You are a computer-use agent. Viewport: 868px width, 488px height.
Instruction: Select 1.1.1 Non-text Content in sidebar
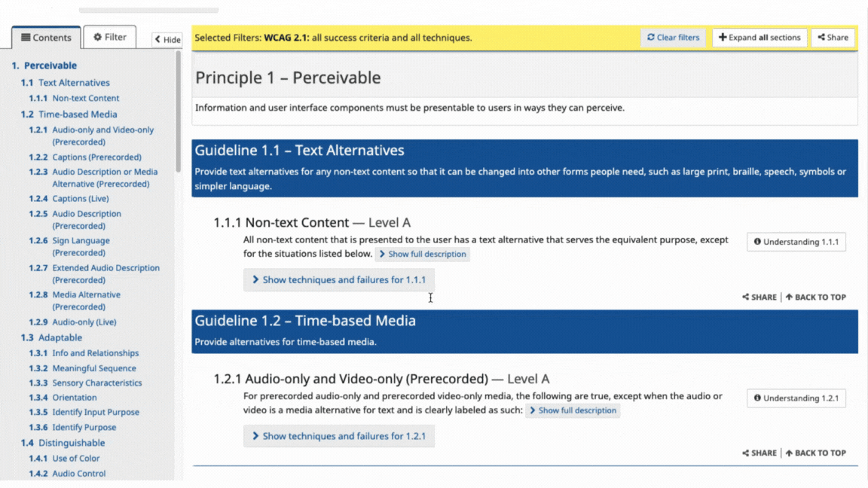[74, 98]
